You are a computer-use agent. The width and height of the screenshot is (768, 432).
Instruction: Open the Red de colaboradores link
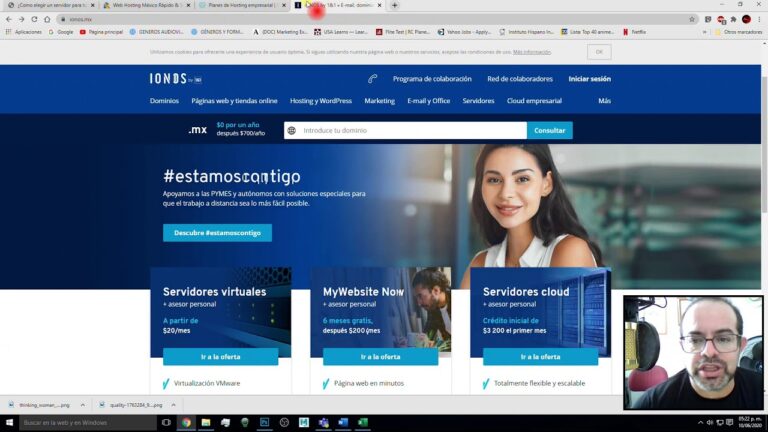520,78
